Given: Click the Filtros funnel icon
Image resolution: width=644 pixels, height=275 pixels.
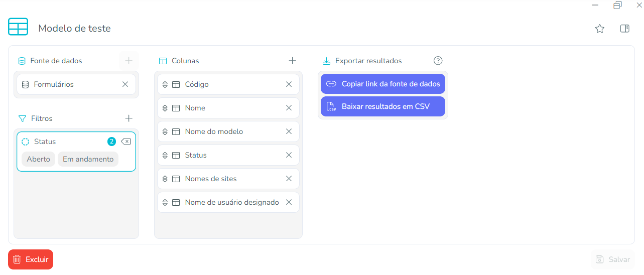Looking at the screenshot, I should pyautogui.click(x=22, y=118).
